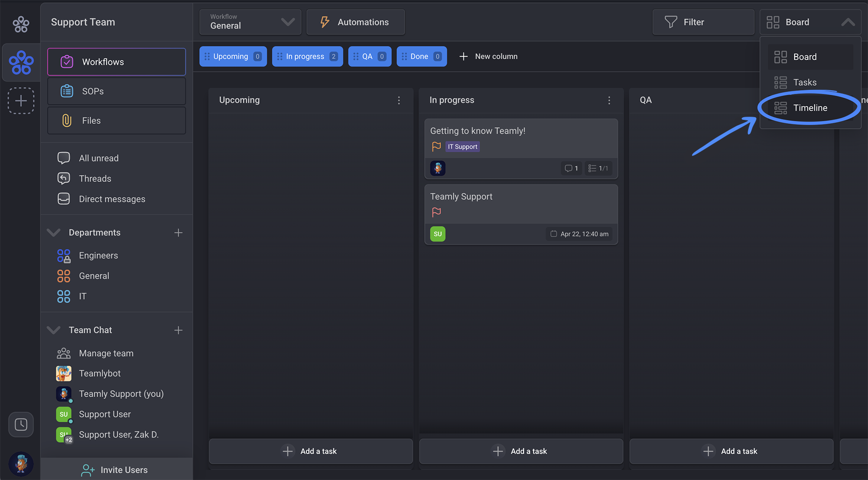Open Automations panel
The width and height of the screenshot is (868, 480).
click(x=355, y=22)
